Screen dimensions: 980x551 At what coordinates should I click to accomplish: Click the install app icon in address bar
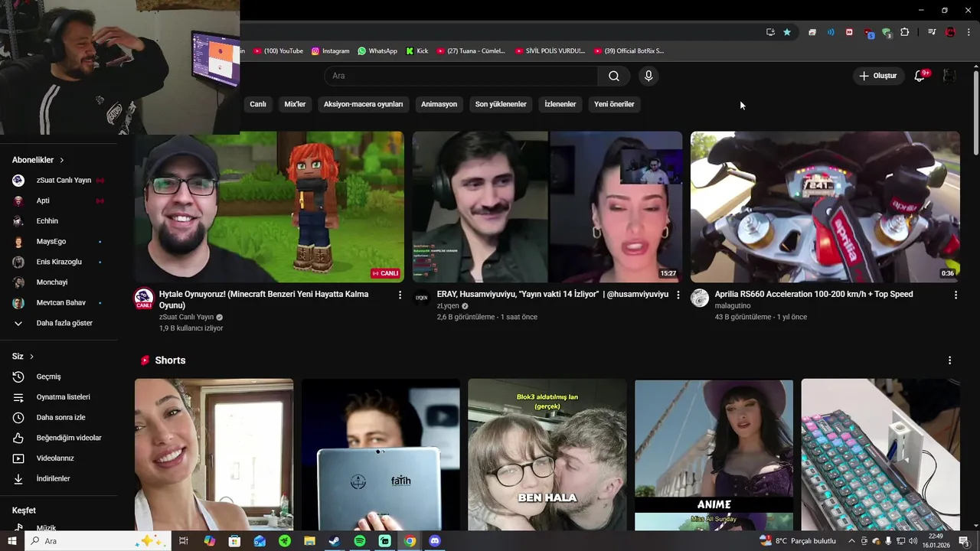click(770, 32)
